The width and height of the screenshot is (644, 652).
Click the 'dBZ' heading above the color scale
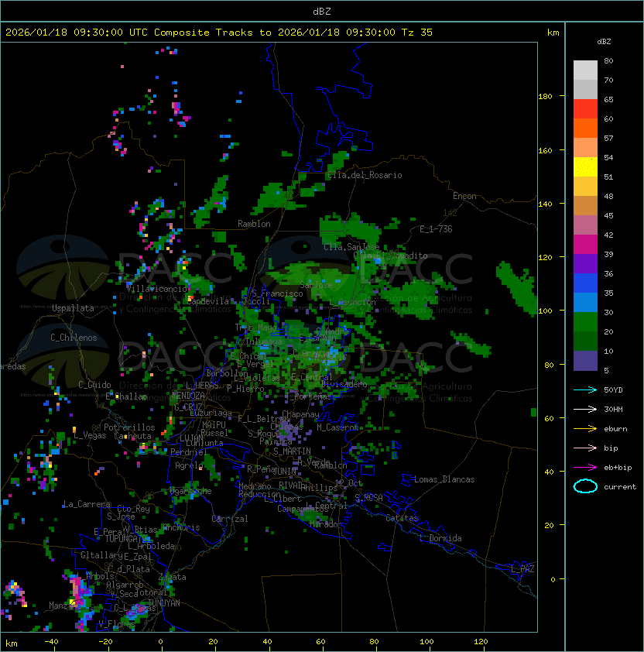coord(604,42)
